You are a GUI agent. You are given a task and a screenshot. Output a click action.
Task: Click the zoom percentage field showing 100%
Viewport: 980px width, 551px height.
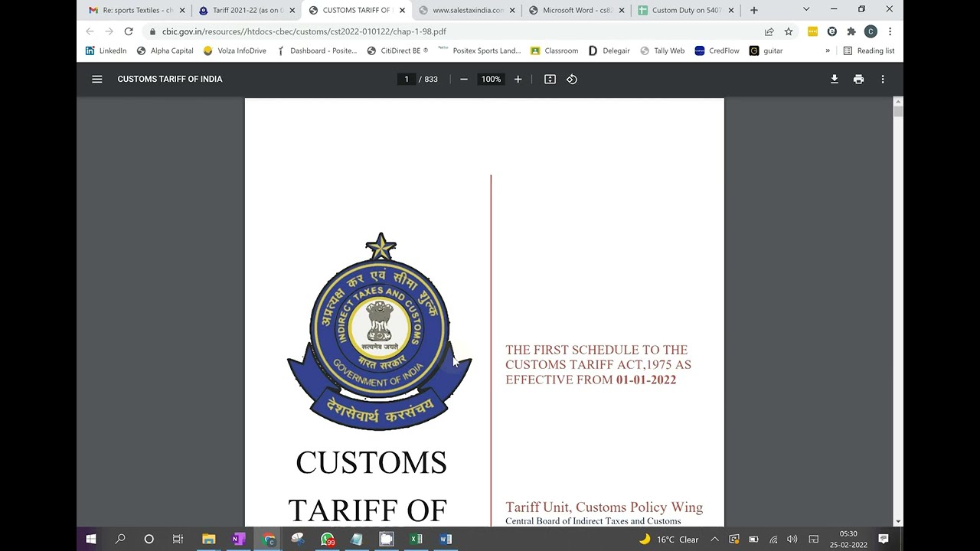491,79
